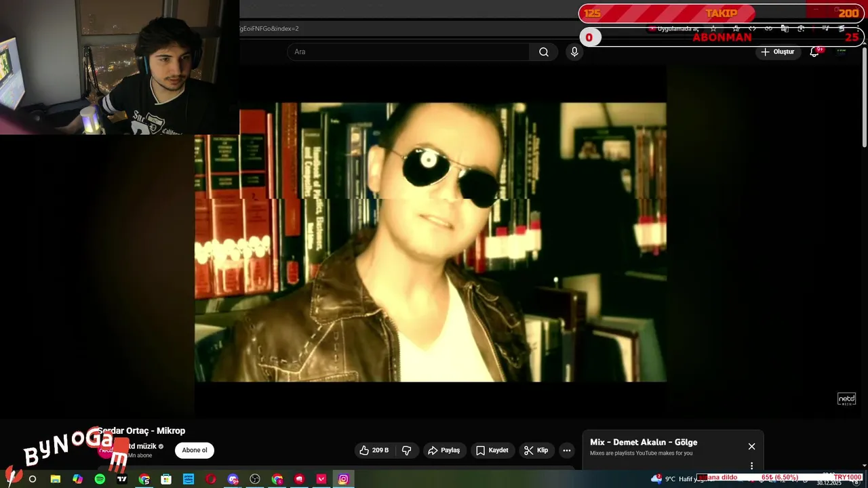Viewport: 868px width, 488px height.
Task: Open more actions (three dots) beside Klip
Action: point(567,450)
